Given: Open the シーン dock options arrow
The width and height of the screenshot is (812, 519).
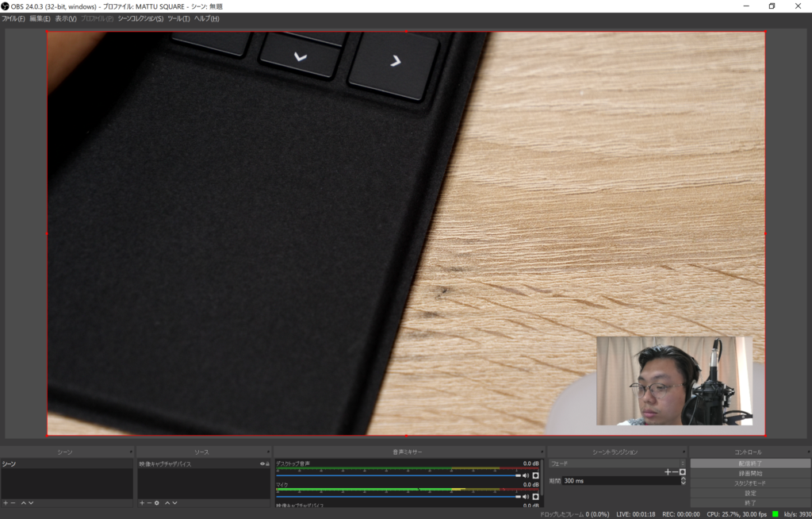Looking at the screenshot, I should point(131,452).
